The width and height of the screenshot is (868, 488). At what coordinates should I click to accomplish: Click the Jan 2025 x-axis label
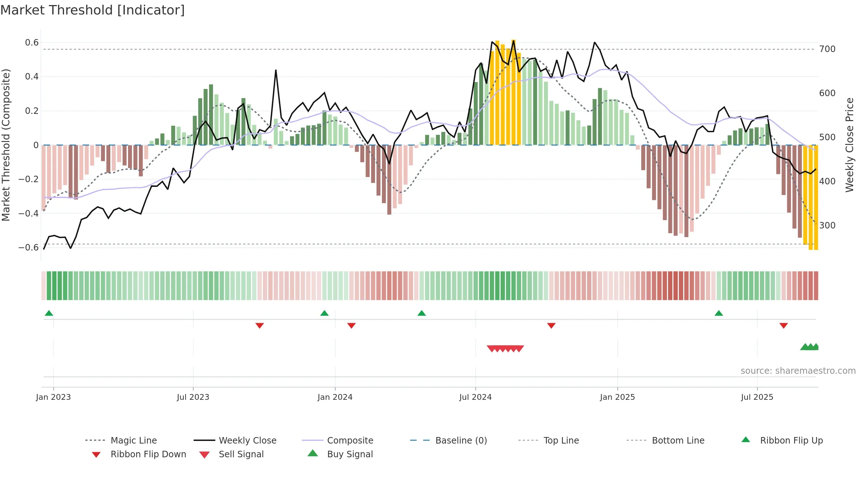pyautogui.click(x=618, y=397)
